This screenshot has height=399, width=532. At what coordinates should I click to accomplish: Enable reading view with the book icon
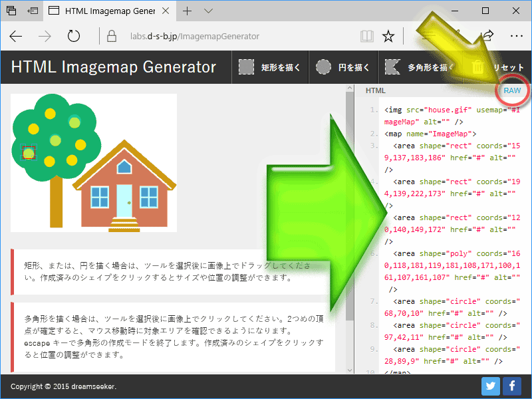366,37
